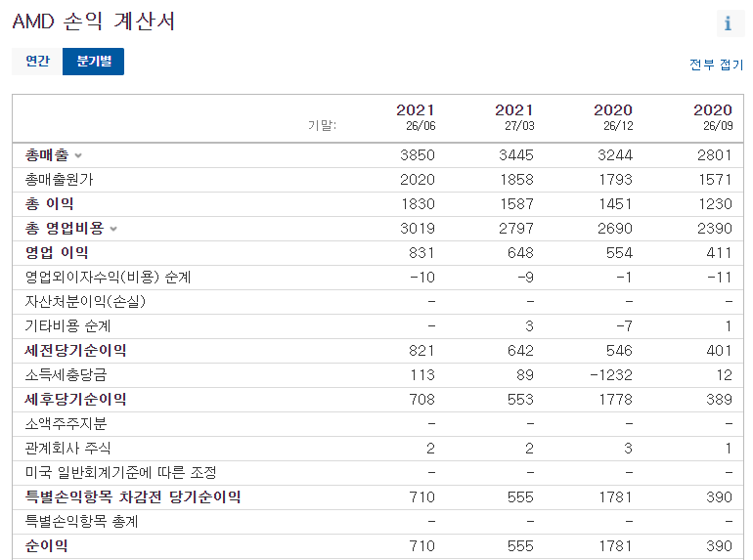Image resolution: width=753 pixels, height=560 pixels.
Task: Click the 영업 이익 value 554
Action: tap(619, 253)
